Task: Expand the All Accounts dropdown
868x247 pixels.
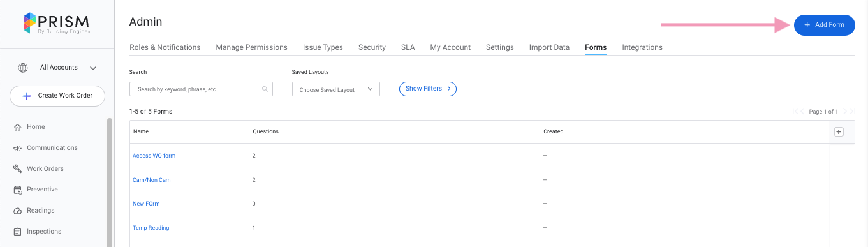Action: tap(93, 68)
